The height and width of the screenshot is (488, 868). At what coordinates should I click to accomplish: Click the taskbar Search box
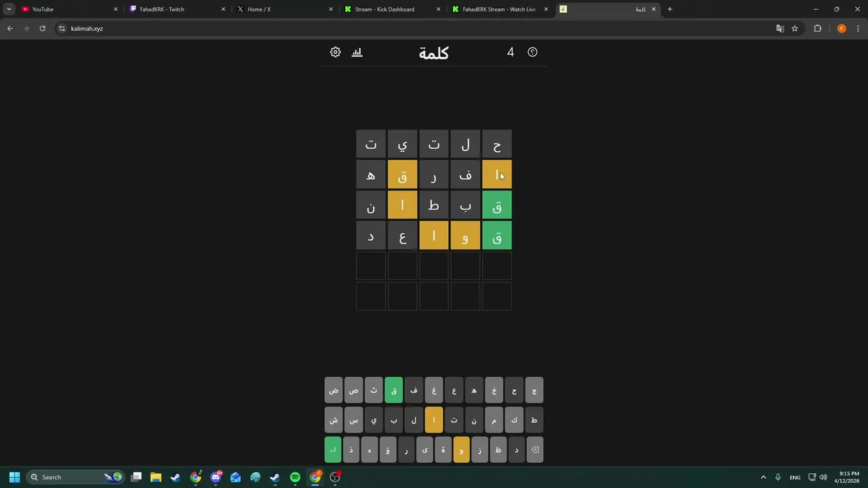tap(75, 477)
